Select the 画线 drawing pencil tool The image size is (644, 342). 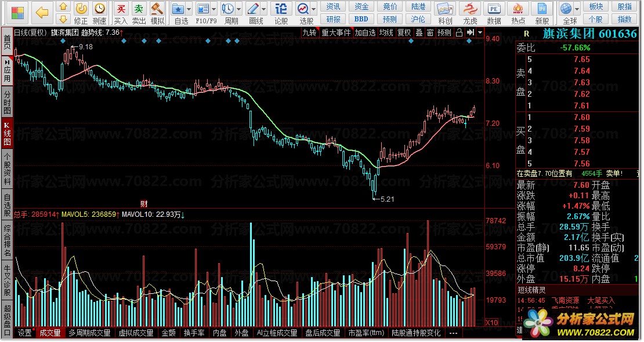pyautogui.click(x=253, y=9)
